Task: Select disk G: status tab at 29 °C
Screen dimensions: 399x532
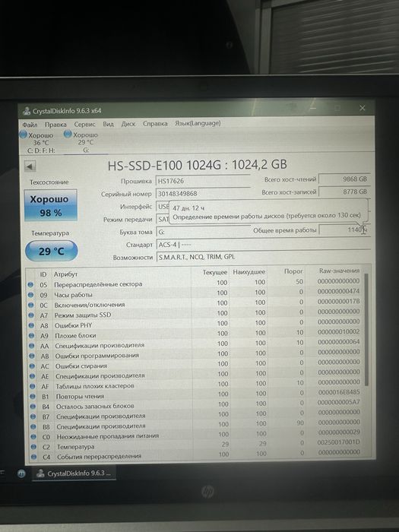Action: coord(85,143)
